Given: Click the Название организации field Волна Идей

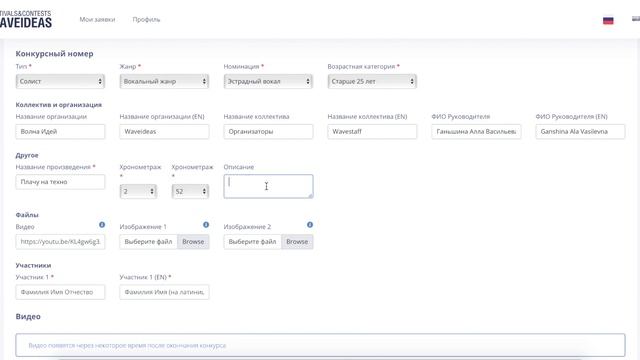Looking at the screenshot, I should click(x=60, y=131).
